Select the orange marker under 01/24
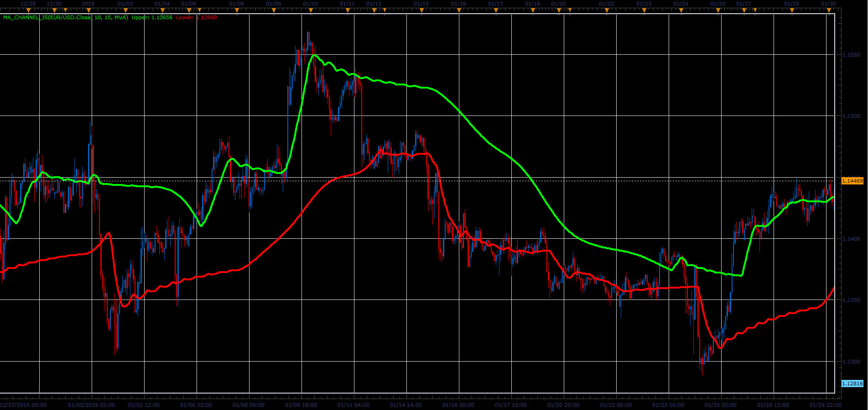 681,10
